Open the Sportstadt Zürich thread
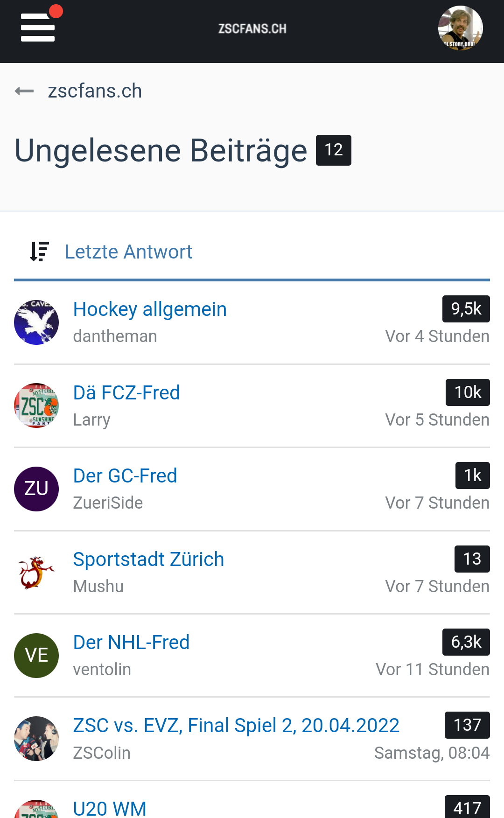 [x=148, y=559]
